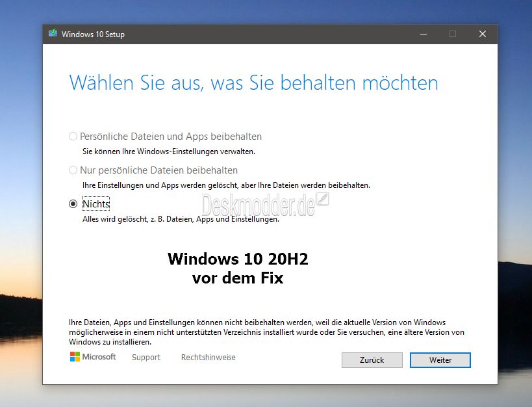Screen dimensions: 532x407
Task: Click the Weiter button
Action: point(440,360)
